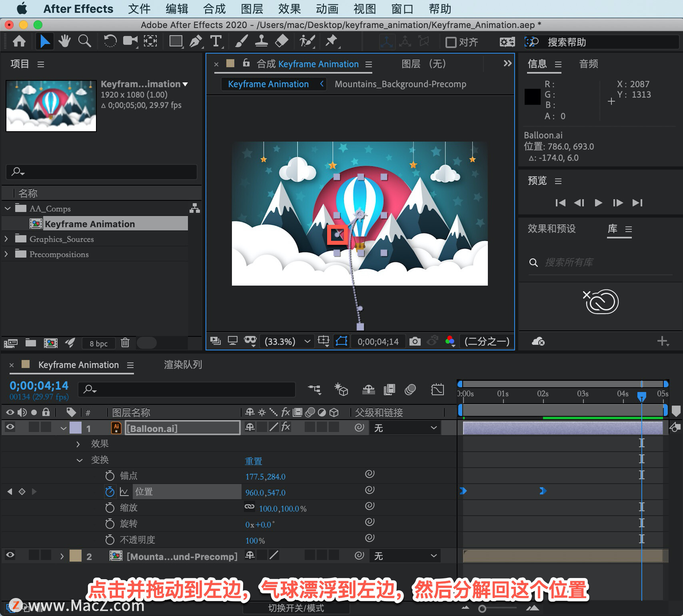
Task: Select the Horizontal Type tool
Action: (216, 41)
